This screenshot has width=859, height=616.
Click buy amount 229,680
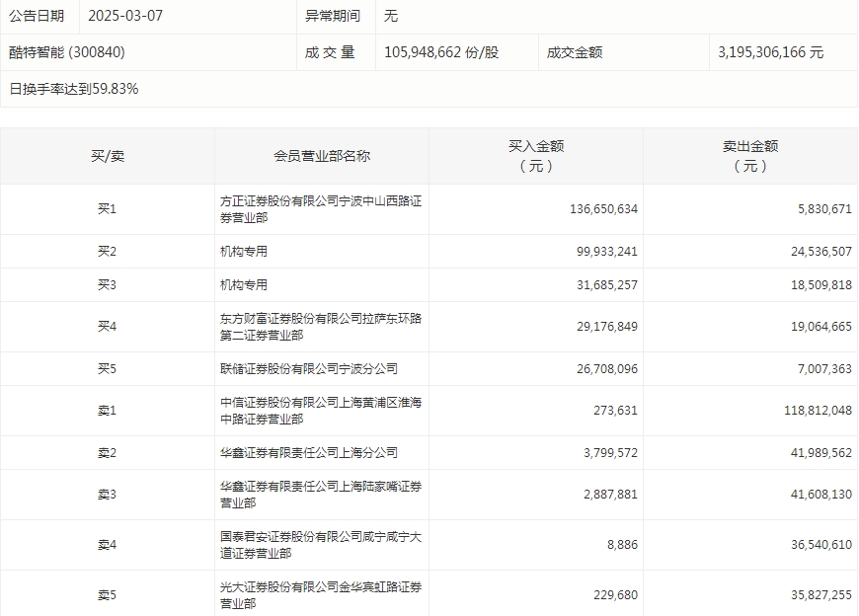click(616, 595)
